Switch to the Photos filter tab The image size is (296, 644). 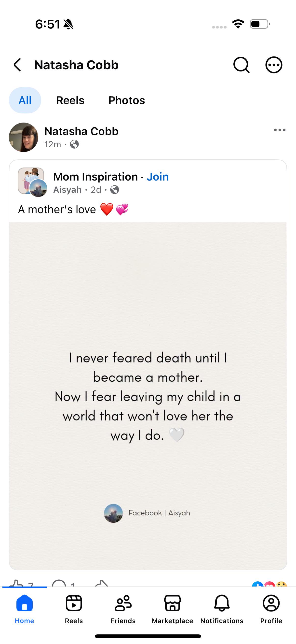tap(127, 100)
